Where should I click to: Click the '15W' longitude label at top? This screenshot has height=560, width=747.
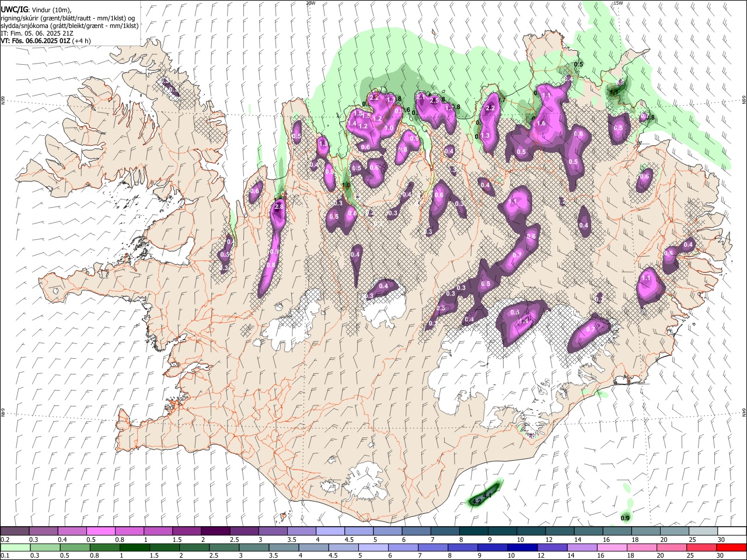pyautogui.click(x=618, y=3)
